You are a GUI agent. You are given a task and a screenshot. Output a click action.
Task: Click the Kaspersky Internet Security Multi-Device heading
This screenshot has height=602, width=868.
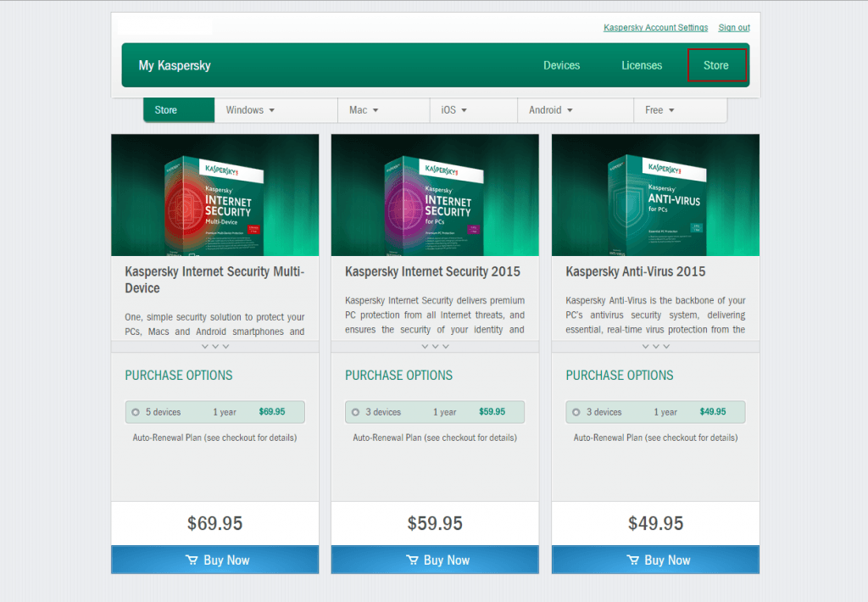coord(214,280)
